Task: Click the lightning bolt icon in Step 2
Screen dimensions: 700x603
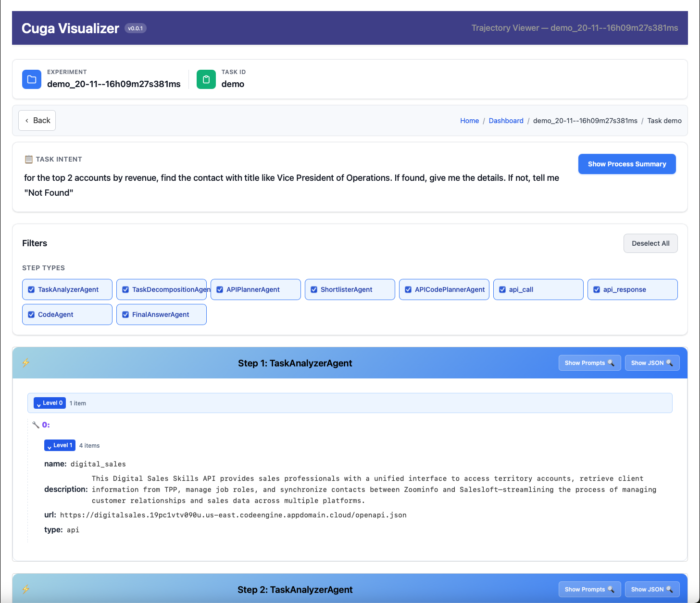Action: pyautogui.click(x=26, y=589)
